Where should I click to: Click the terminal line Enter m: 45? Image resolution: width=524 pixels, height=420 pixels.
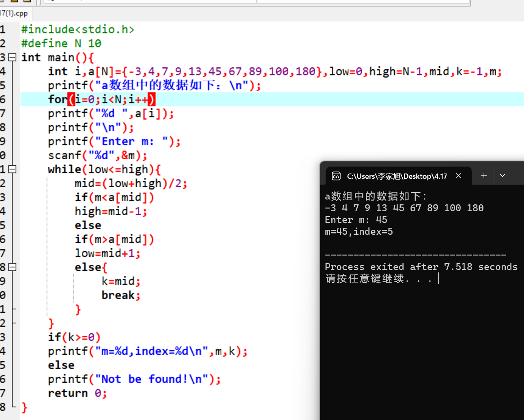pos(356,220)
